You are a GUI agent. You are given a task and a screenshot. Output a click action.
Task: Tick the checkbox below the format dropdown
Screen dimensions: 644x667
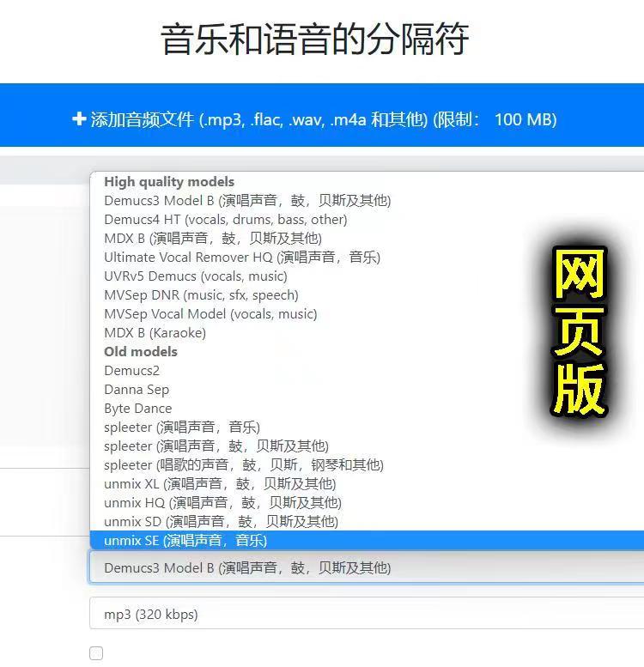[x=96, y=653]
